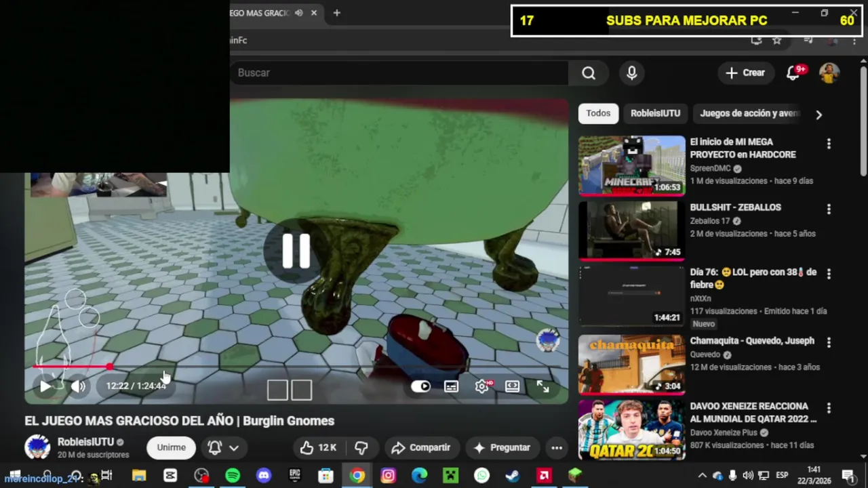Open Discord from the taskbar
868x488 pixels.
click(264, 476)
